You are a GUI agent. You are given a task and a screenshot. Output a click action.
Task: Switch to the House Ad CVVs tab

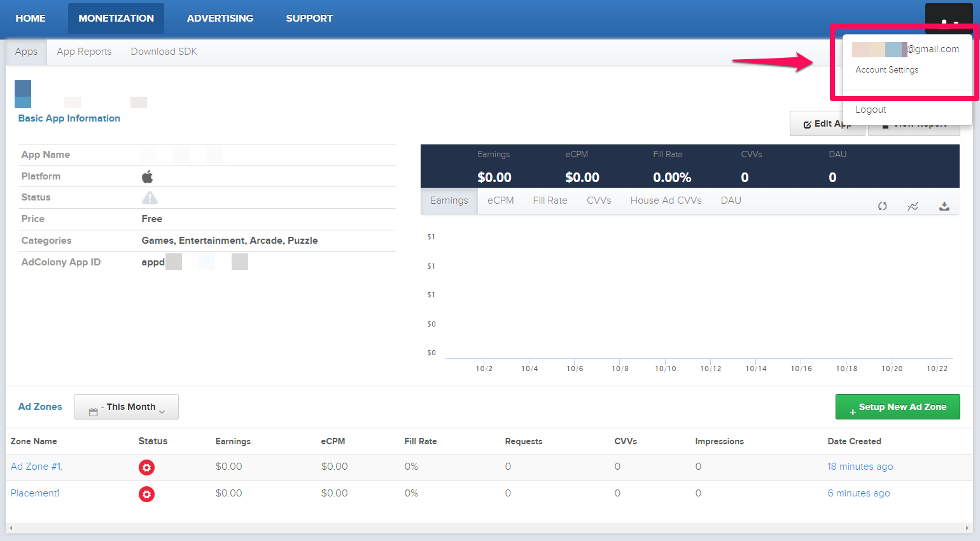coord(666,200)
